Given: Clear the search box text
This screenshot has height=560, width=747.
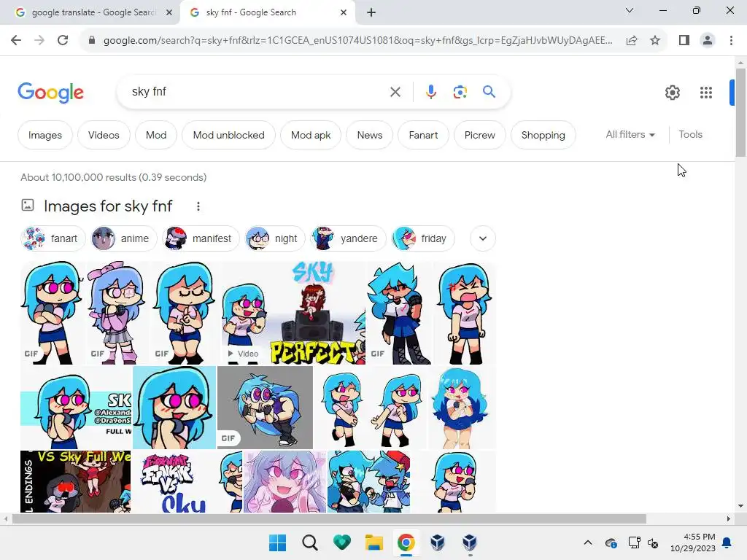Looking at the screenshot, I should pyautogui.click(x=395, y=92).
